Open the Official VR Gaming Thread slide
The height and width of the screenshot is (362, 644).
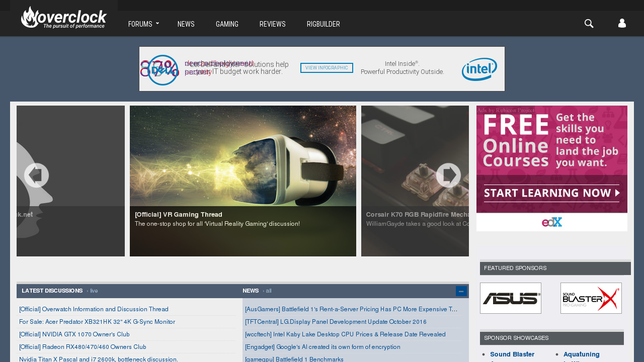[x=243, y=181]
